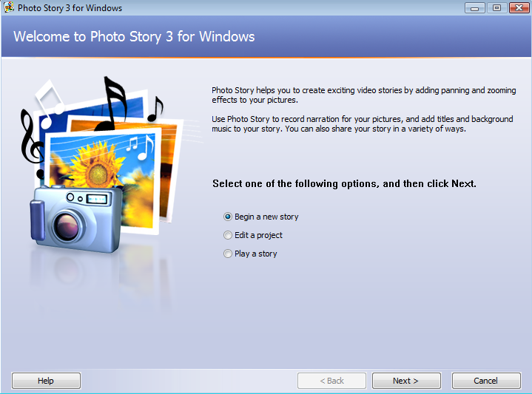
Task: Cancel the Photo Story wizard
Action: click(486, 381)
